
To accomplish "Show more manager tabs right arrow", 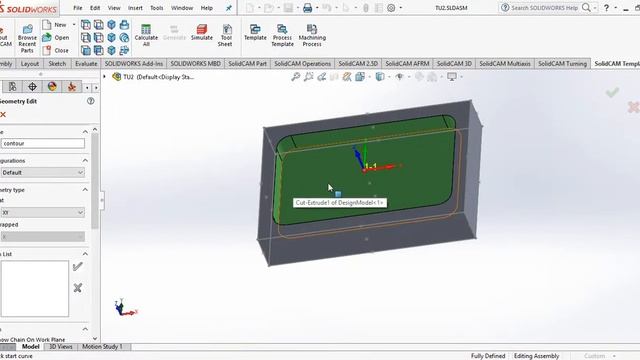I will coord(96,87).
